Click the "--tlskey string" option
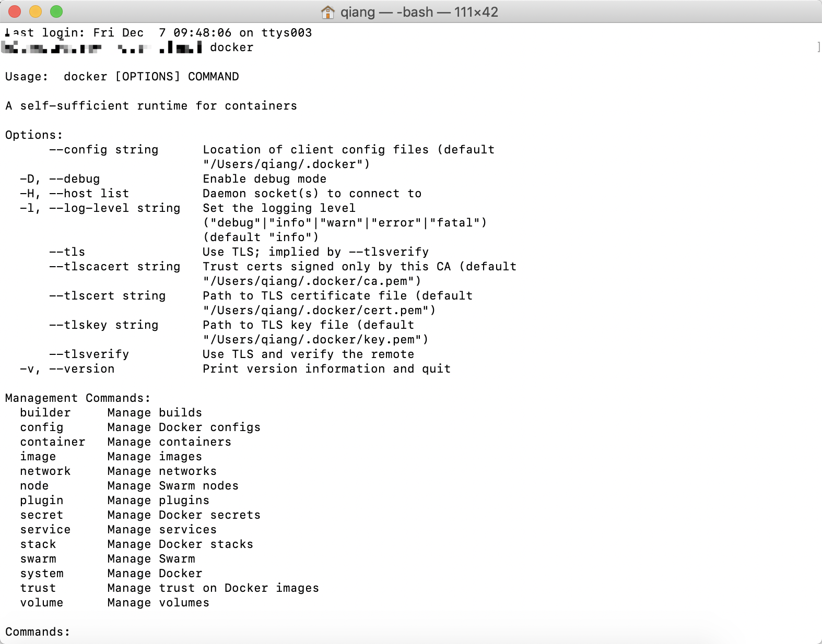The height and width of the screenshot is (644, 822). pyautogui.click(x=103, y=325)
